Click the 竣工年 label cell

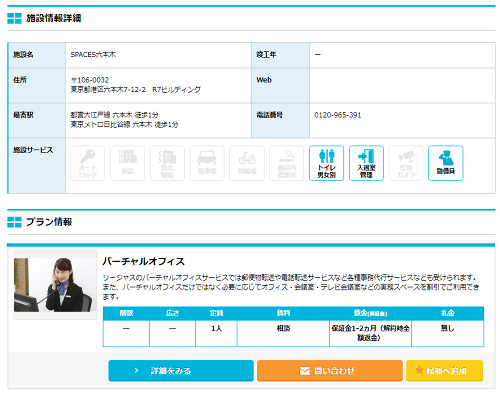(x=280, y=55)
